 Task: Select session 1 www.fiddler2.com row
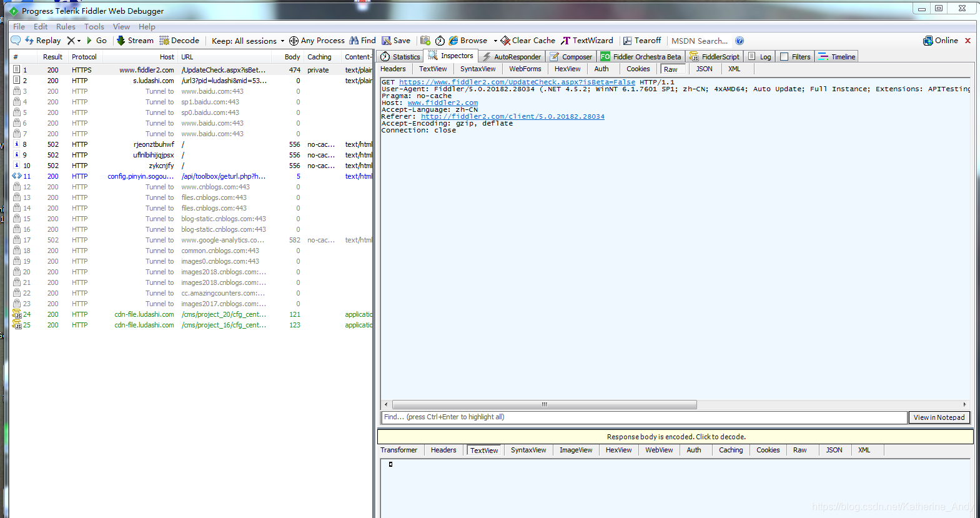point(192,70)
